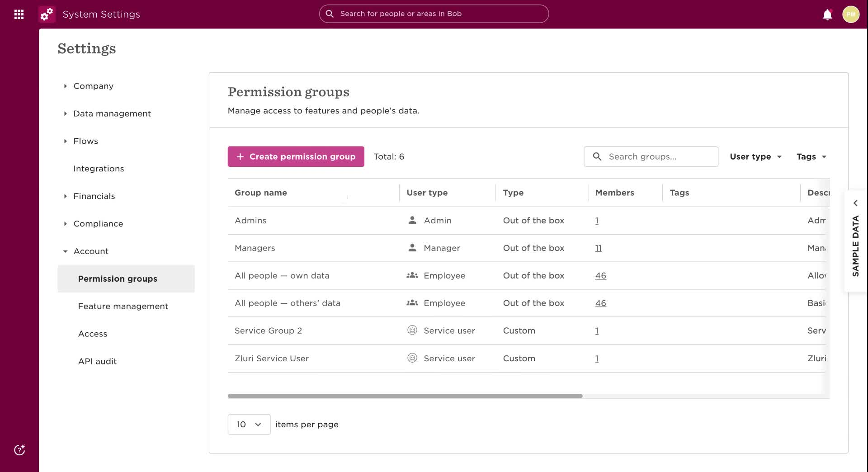Viewport: 868px width, 472px height.
Task: Open members link for Service Group 2
Action: pyautogui.click(x=597, y=331)
